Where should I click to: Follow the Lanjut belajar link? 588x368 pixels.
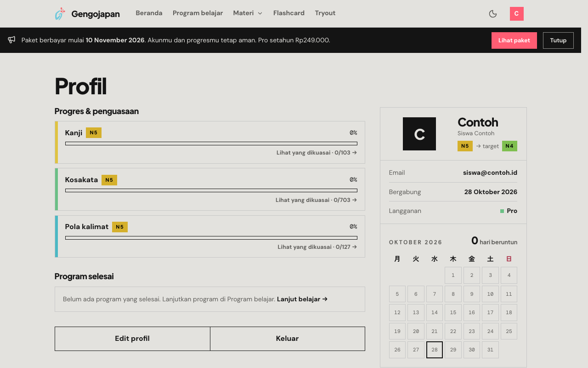click(302, 299)
